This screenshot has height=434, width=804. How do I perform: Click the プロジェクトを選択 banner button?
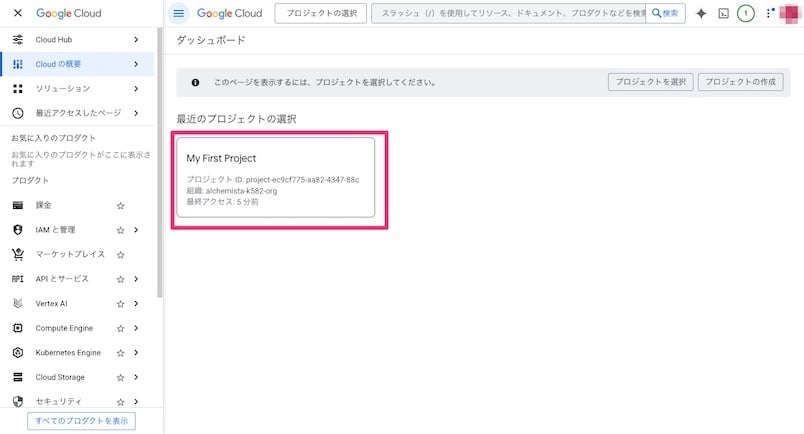(650, 82)
